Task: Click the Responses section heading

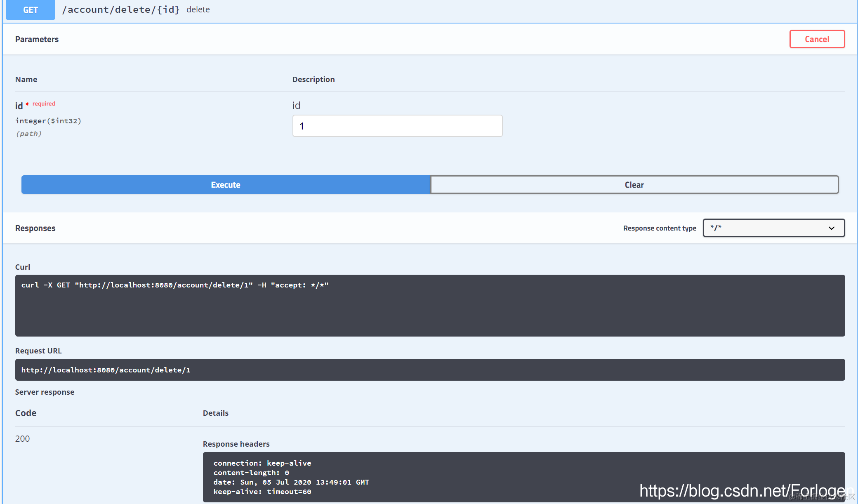Action: click(x=35, y=228)
